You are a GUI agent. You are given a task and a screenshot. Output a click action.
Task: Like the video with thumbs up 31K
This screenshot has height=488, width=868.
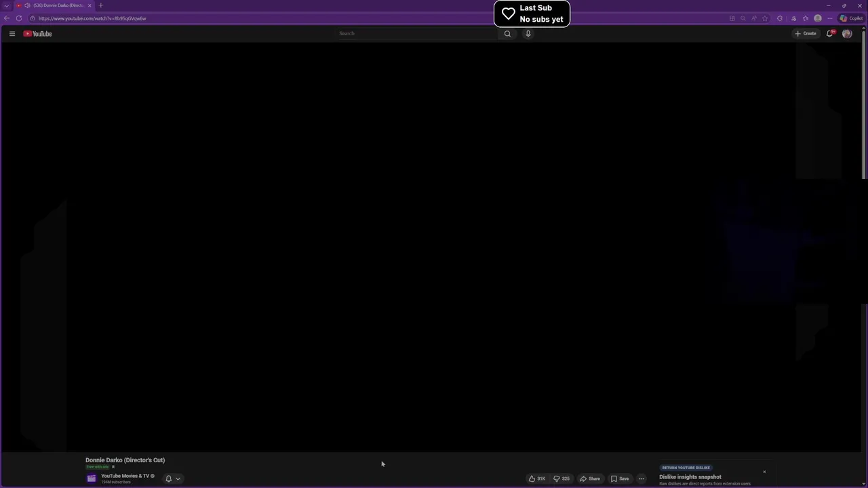(537, 479)
